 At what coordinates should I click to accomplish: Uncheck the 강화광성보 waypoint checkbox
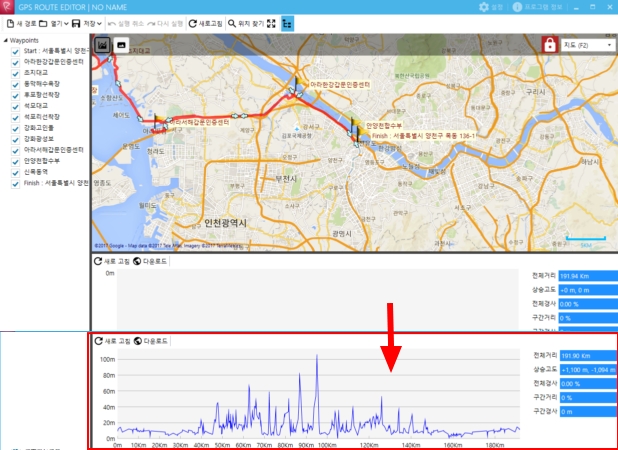coord(15,139)
